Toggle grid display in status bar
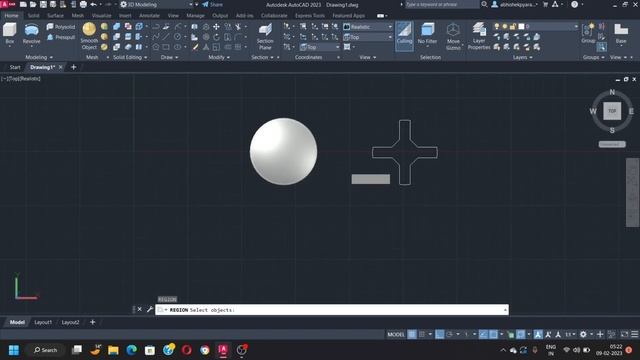Viewport: 640px width, 360px height. point(412,334)
